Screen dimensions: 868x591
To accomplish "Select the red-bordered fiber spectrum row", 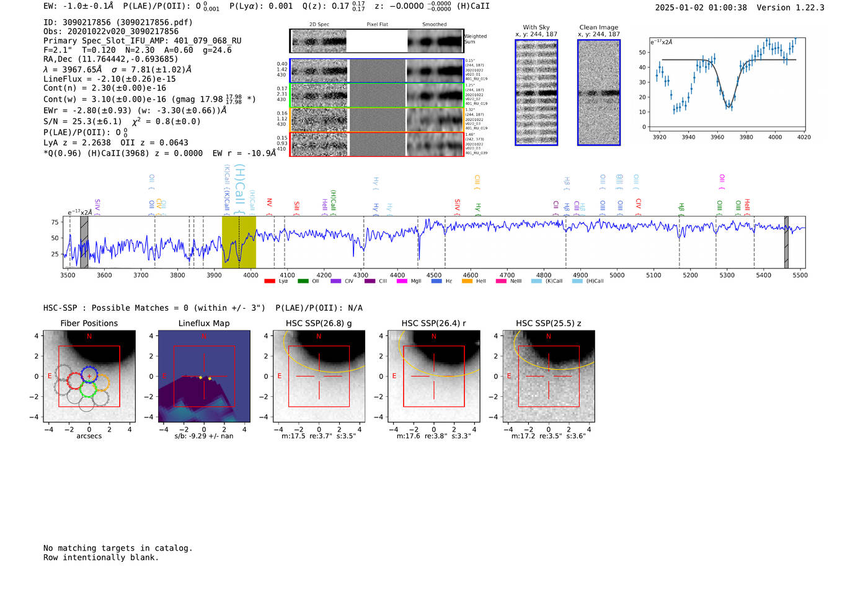I will (x=376, y=144).
